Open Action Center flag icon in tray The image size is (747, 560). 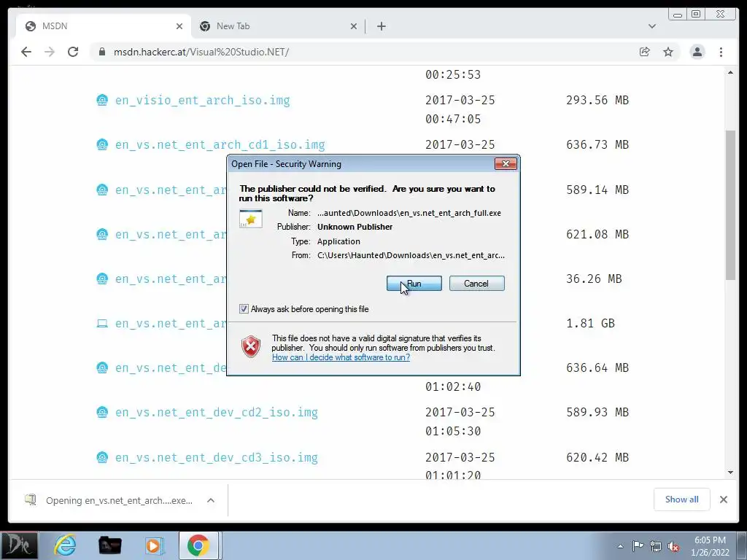click(x=638, y=546)
